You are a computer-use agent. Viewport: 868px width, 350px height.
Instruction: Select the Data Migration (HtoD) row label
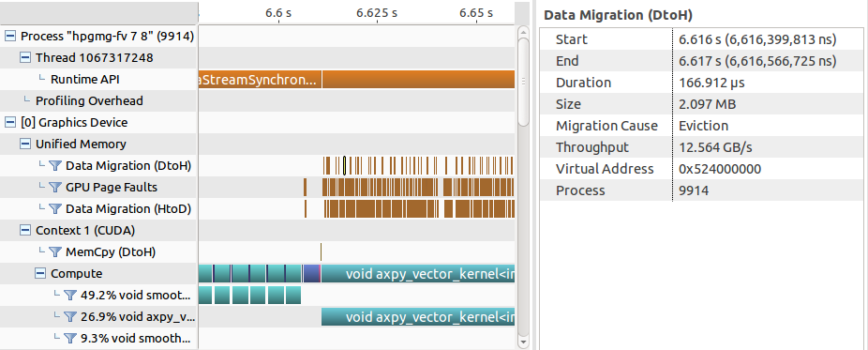128,209
